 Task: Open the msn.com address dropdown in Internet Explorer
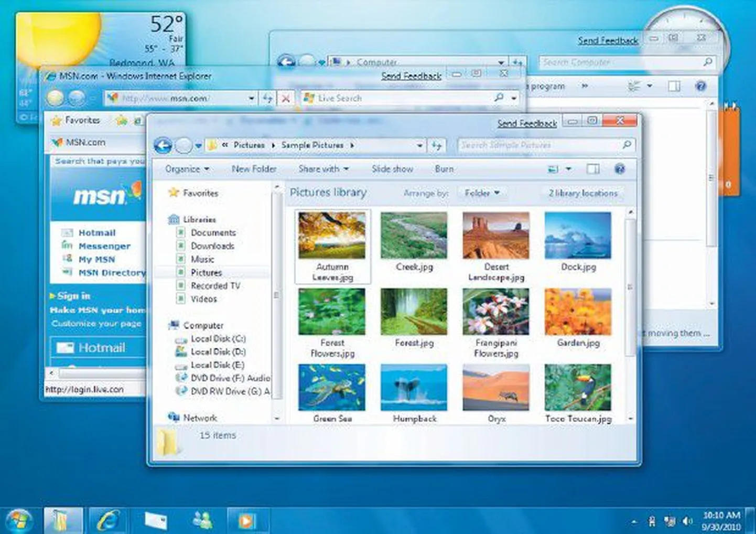click(x=252, y=98)
